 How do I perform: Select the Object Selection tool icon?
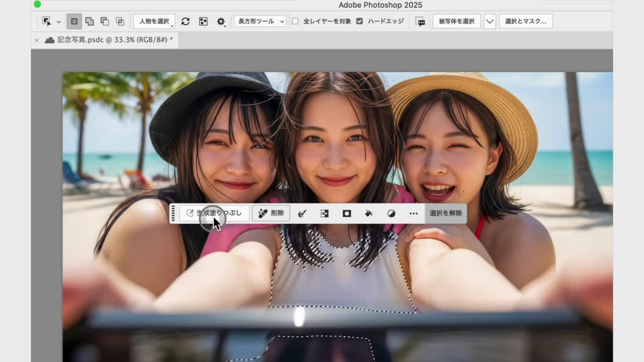click(x=46, y=21)
